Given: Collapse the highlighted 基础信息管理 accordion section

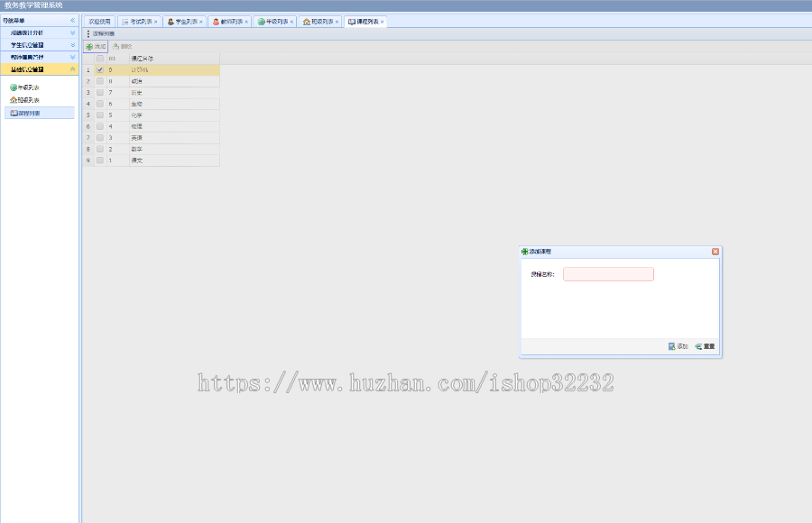Looking at the screenshot, I should (72, 69).
